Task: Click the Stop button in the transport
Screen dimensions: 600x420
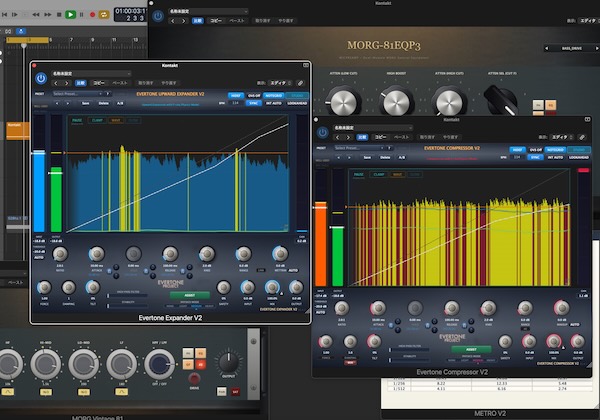Action: click(59, 15)
